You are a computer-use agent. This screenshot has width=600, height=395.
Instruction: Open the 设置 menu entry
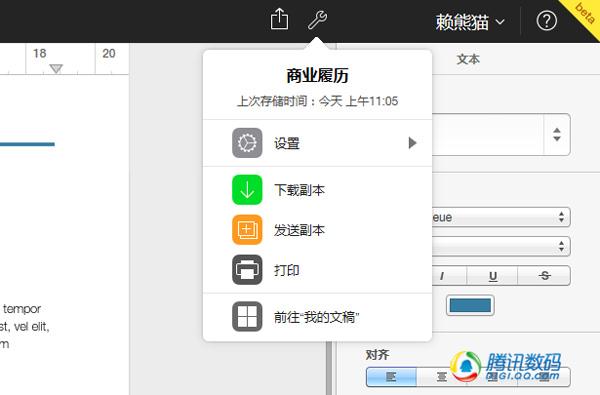317,143
